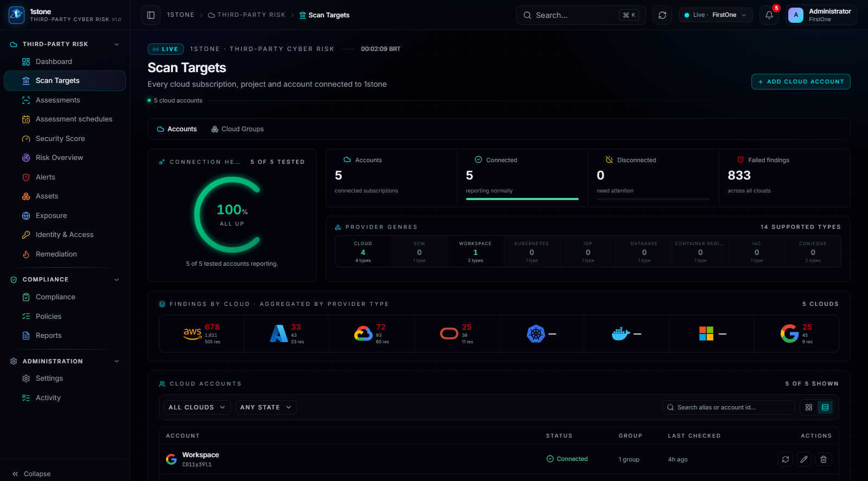Click the 100% connection health ring

[232, 215]
